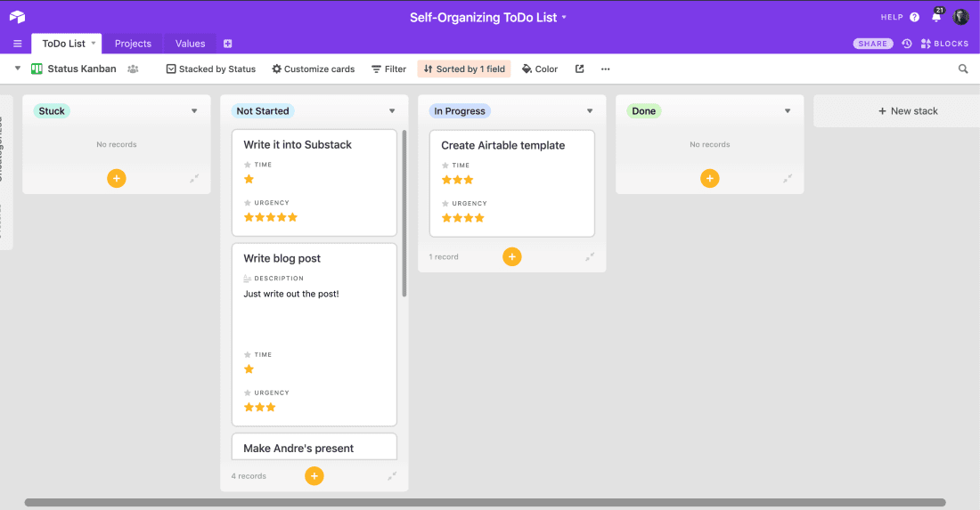Screen dimensions: 980x510
Task: Add a new table with plus icon
Action: click(227, 44)
